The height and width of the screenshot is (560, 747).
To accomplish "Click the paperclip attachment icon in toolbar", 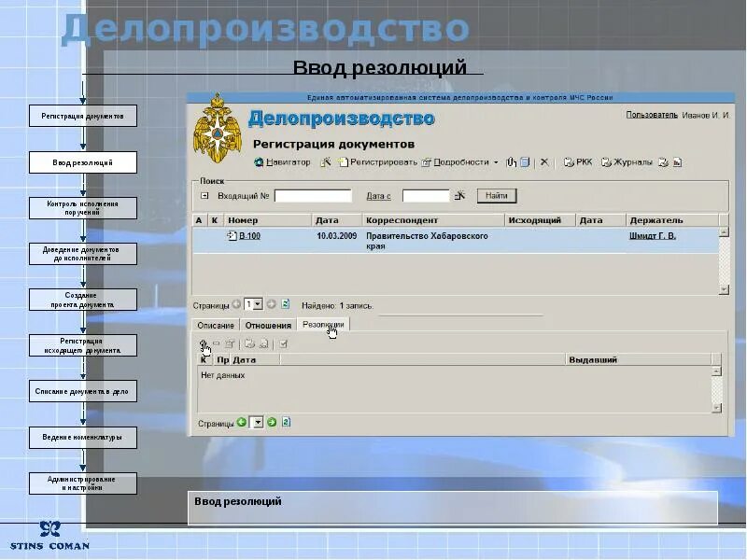I will click(511, 162).
